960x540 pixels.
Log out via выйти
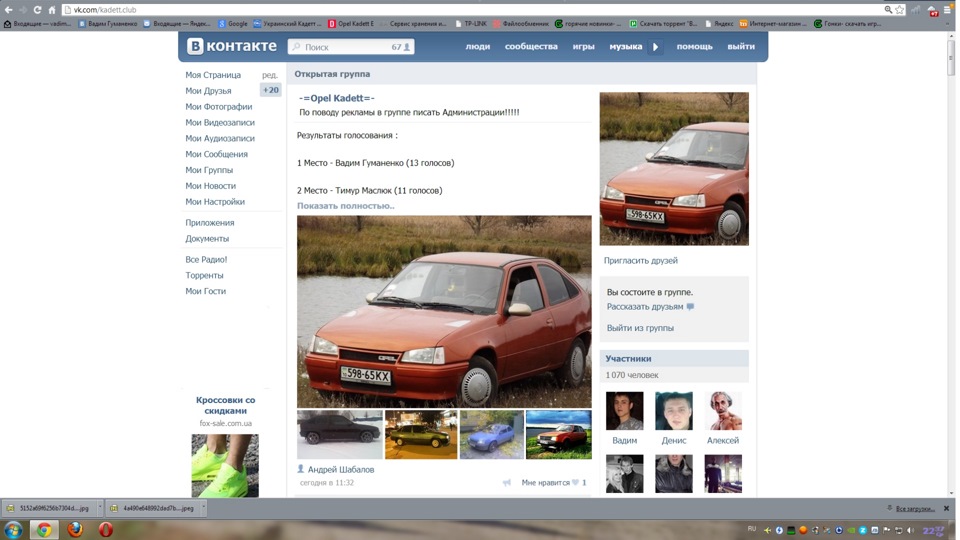tap(741, 47)
